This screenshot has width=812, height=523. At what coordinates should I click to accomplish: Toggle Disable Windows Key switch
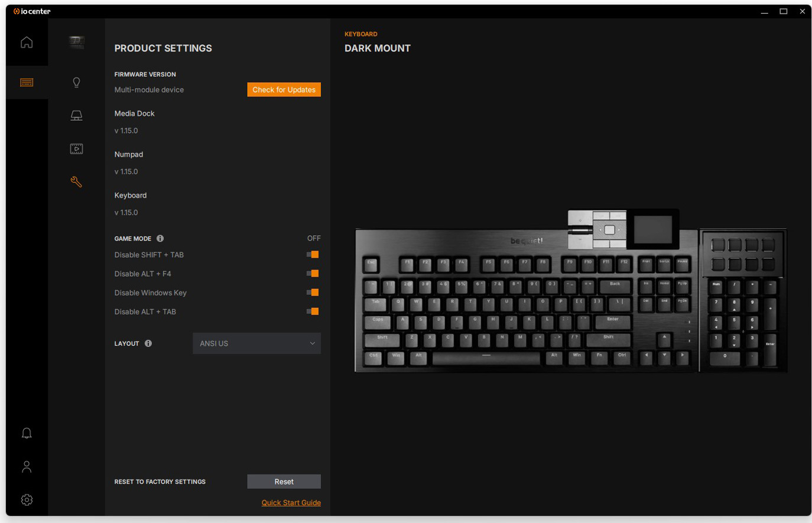tap(313, 293)
